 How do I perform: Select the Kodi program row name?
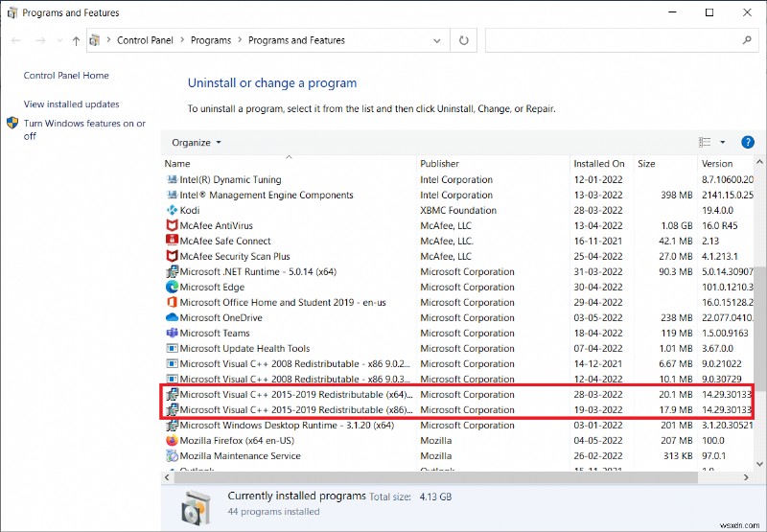[x=190, y=210]
